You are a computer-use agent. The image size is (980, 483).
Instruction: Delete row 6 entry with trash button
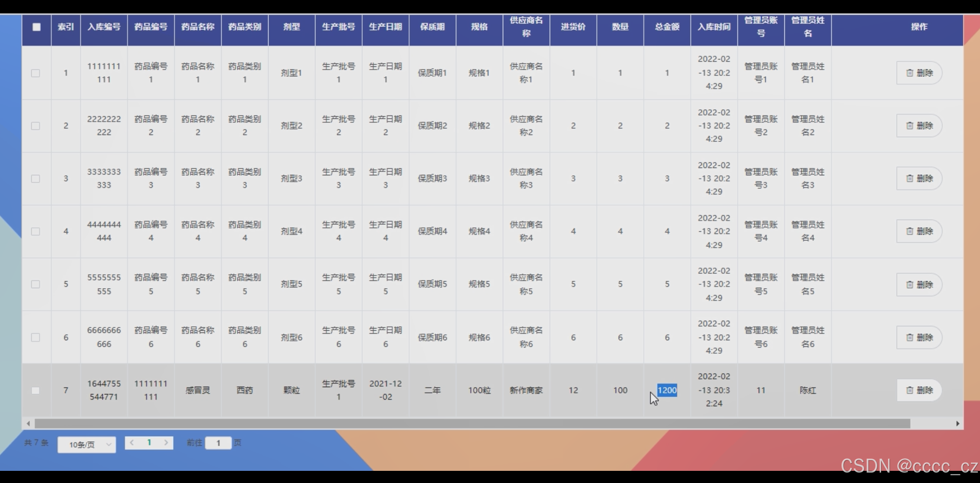coord(919,337)
